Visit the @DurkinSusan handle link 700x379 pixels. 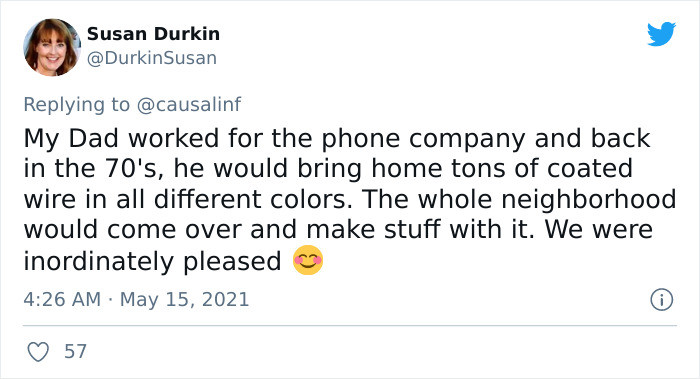152,58
